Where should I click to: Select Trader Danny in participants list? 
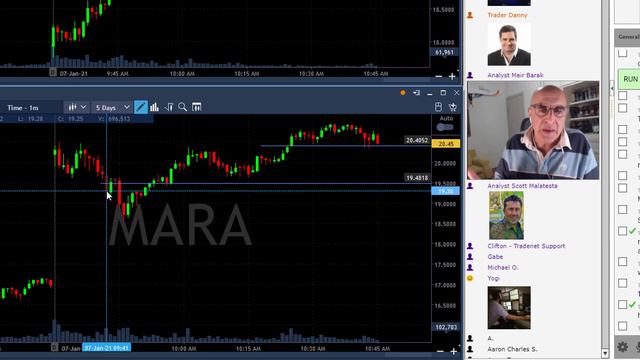pos(507,15)
